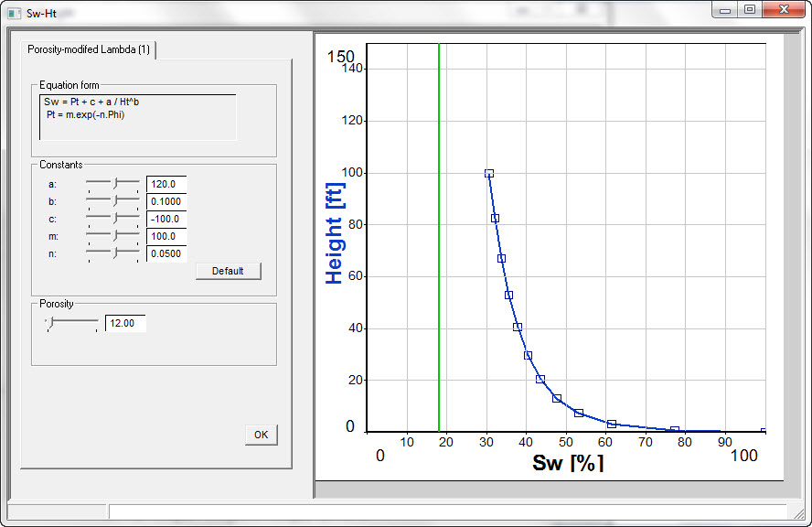Click the constant a field showing 120.0
The image size is (812, 527).
coord(166,184)
